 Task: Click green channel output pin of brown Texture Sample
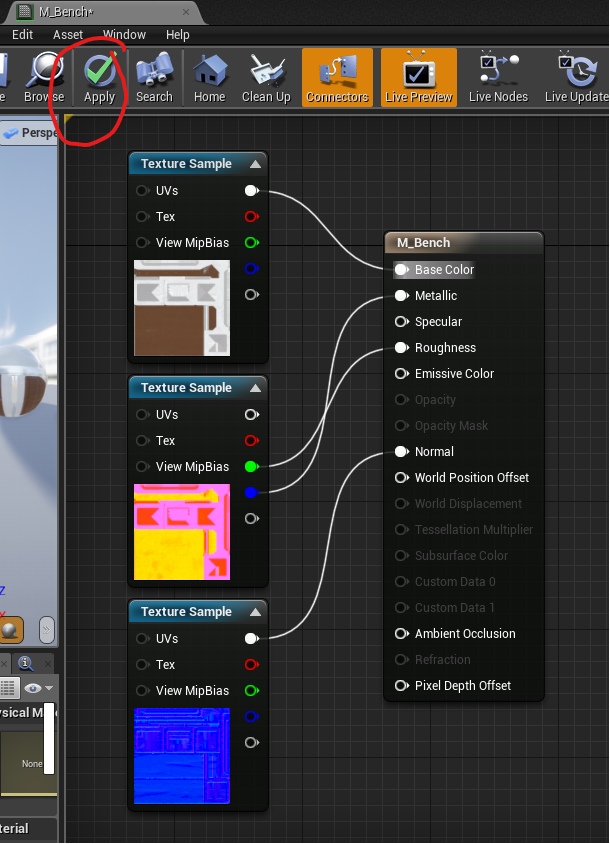click(x=251, y=243)
